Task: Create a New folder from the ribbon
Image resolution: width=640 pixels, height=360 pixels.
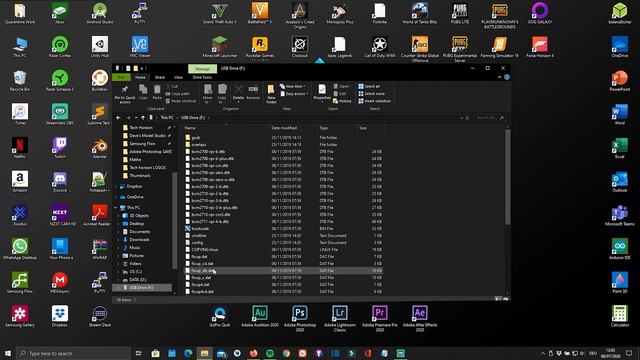Action: coord(271,94)
